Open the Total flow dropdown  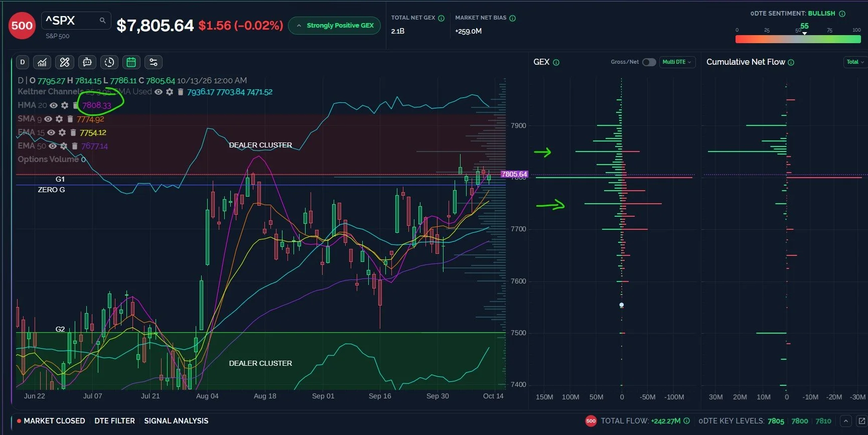tap(855, 62)
